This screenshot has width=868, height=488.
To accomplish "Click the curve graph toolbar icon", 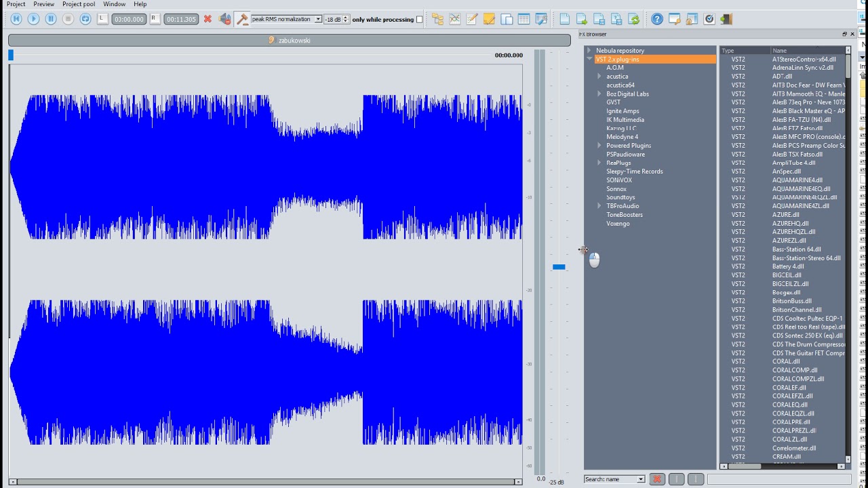I will point(455,19).
